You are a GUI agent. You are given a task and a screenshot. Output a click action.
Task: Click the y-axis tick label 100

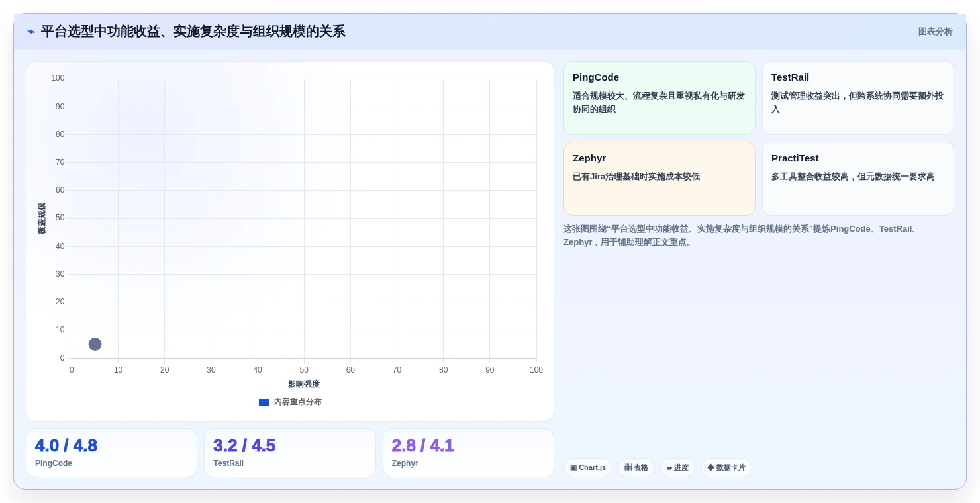click(x=58, y=78)
